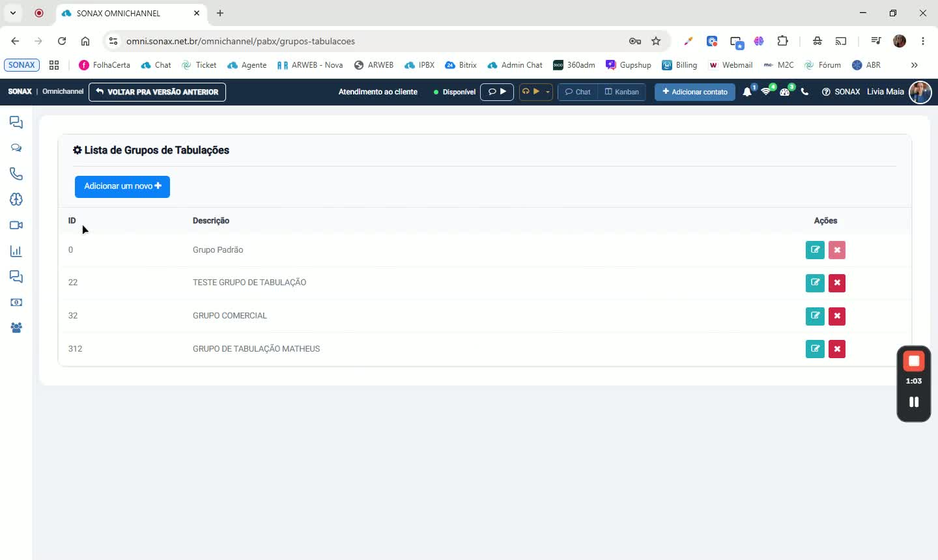Open the users group sidebar icon
The width and height of the screenshot is (938, 560).
16,328
